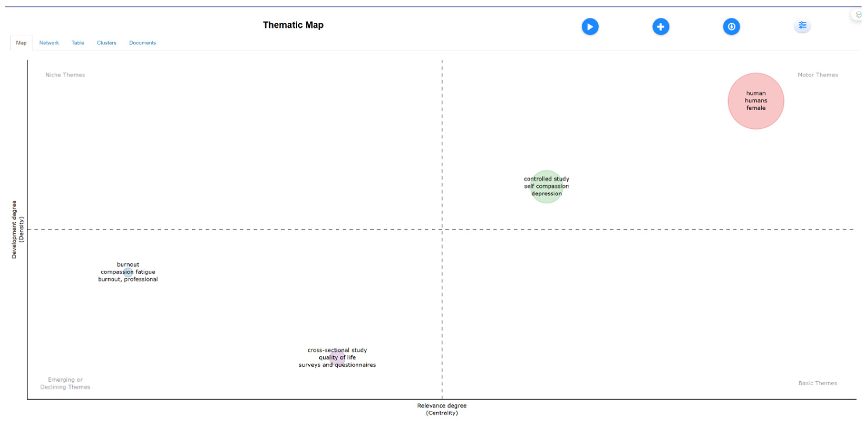Click the Niche Themes quadrant label
Screen dimensions: 868x422
point(65,75)
